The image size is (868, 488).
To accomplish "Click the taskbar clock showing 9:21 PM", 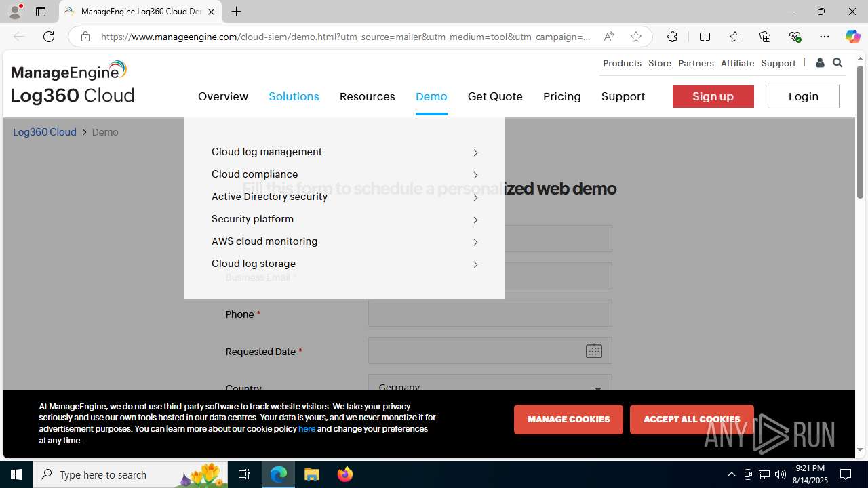I will click(x=810, y=474).
